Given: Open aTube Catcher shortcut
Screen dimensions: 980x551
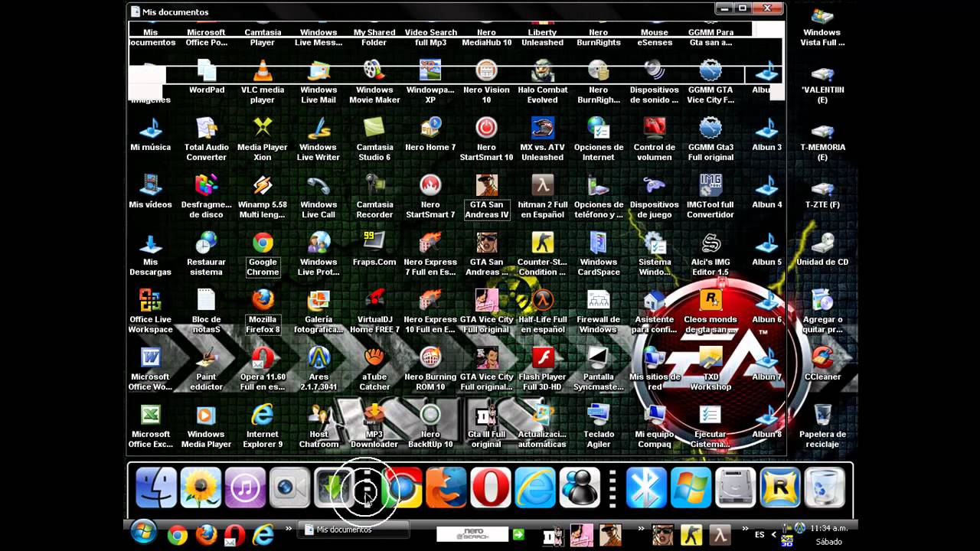Looking at the screenshot, I should point(374,370).
